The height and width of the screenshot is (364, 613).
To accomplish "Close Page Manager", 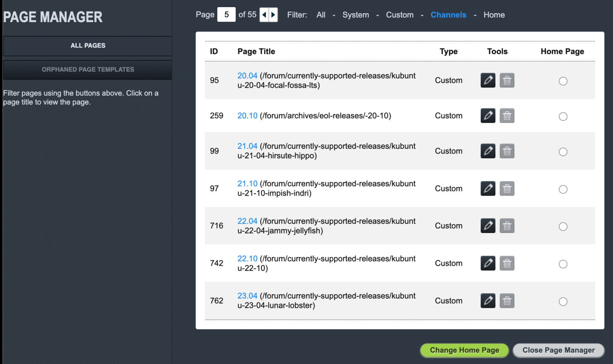I will [x=559, y=350].
